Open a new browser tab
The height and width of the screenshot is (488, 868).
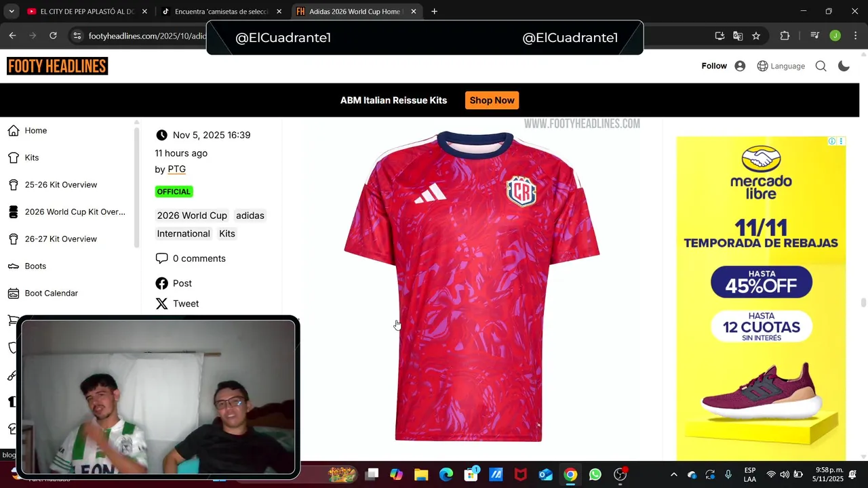pyautogui.click(x=434, y=12)
